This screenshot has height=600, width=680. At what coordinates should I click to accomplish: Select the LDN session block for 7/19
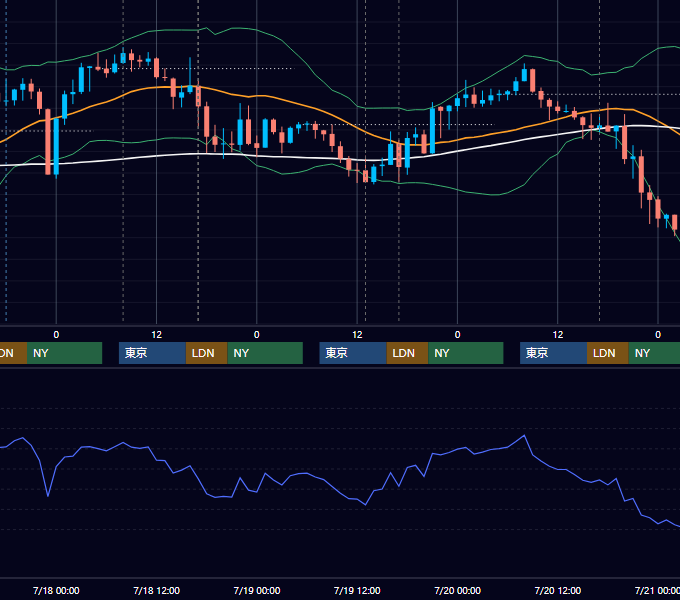(407, 353)
